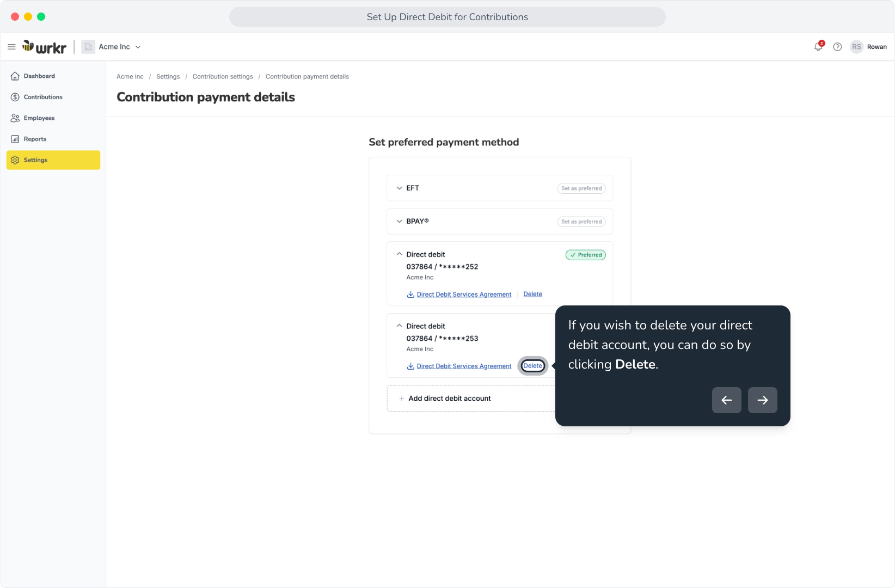Click the wrkr bee logo
895x588 pixels.
coord(45,47)
